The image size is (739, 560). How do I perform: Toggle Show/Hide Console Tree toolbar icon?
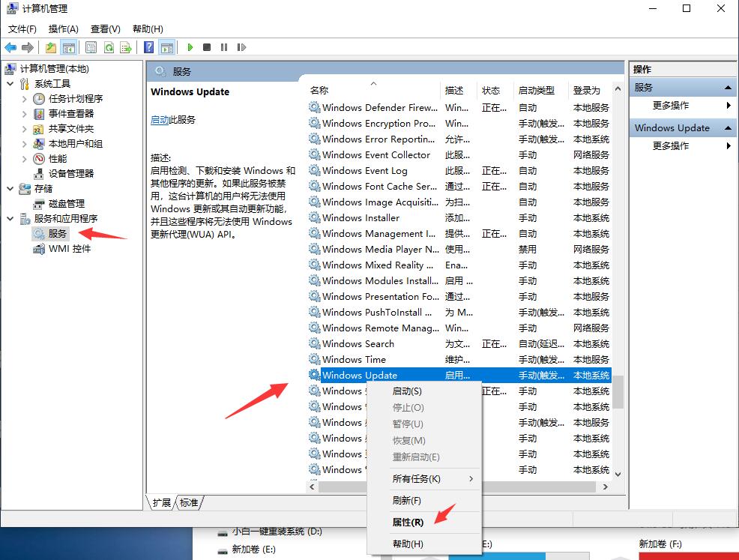click(x=69, y=47)
